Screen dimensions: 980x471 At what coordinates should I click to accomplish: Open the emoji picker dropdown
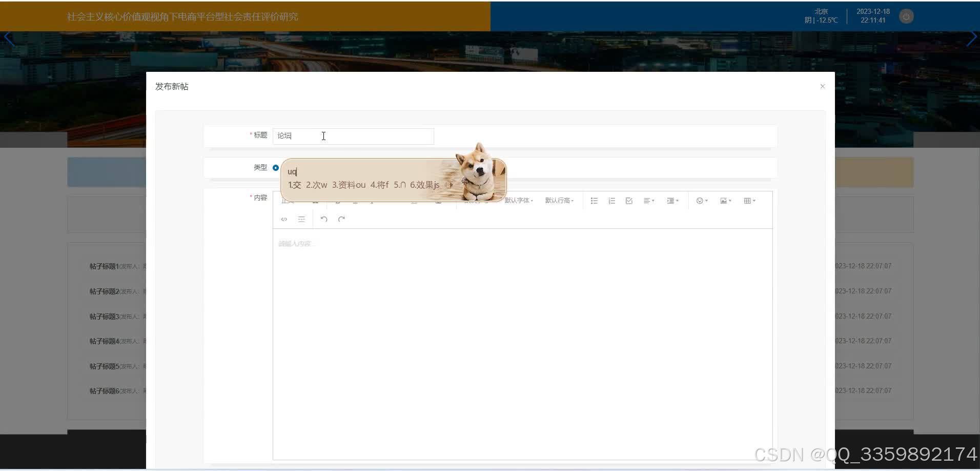[x=702, y=201]
